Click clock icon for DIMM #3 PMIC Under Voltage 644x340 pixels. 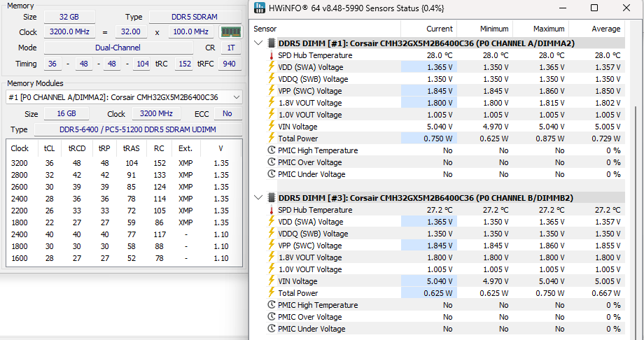272,329
